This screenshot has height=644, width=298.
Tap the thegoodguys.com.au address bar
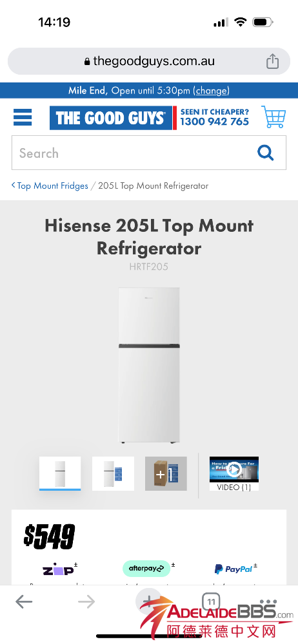point(149,61)
